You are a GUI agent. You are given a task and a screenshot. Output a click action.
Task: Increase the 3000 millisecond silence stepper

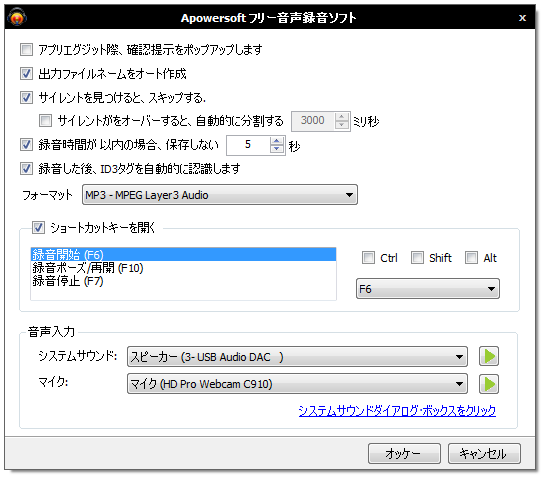341,117
